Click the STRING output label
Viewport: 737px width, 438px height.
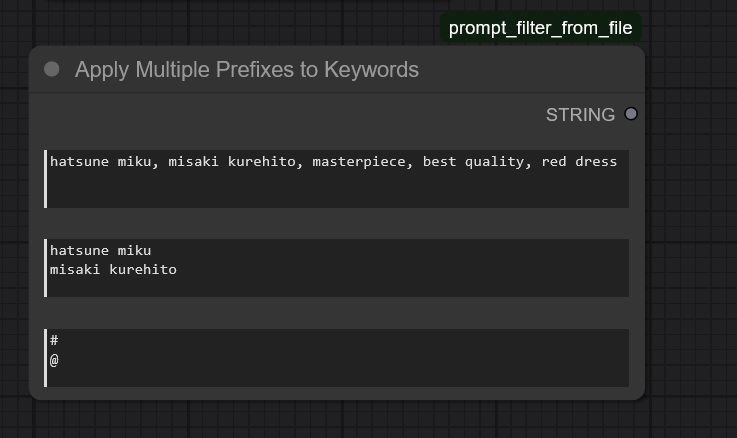(x=580, y=115)
